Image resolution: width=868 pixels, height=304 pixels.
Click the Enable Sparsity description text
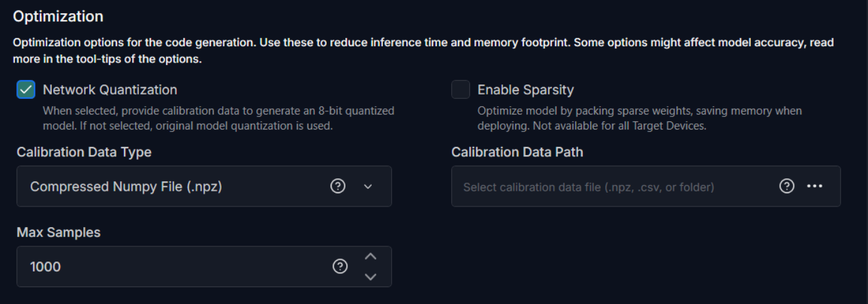(x=640, y=118)
